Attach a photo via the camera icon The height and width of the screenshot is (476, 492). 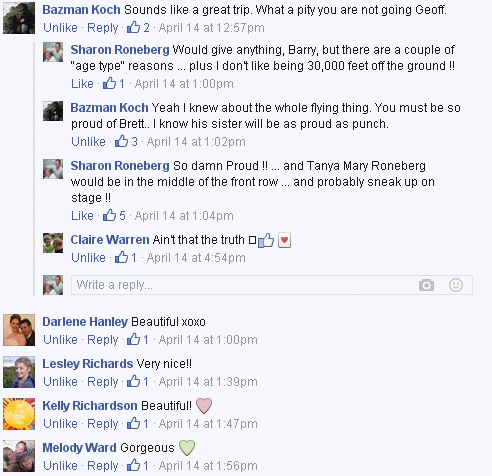tap(426, 285)
